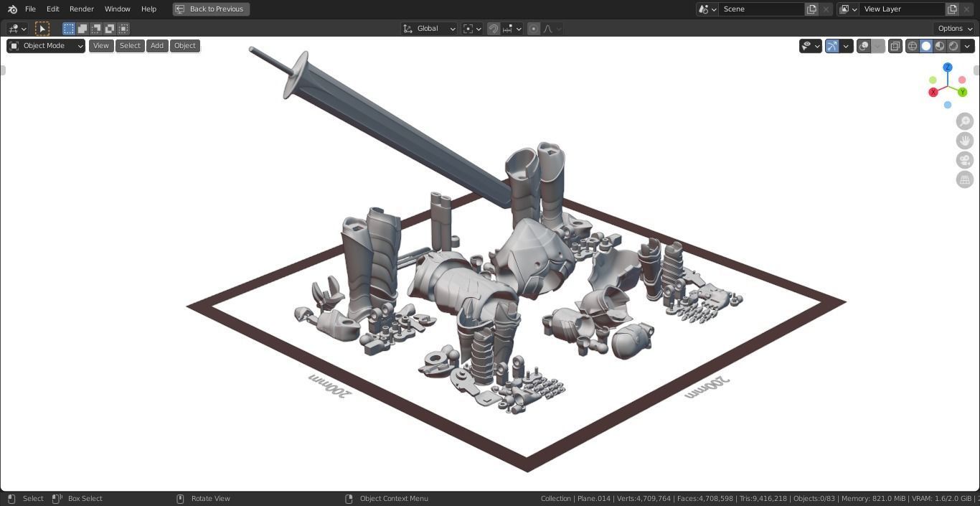980x506 pixels.
Task: Browse view layers with the icon dropdown
Action: (848, 9)
